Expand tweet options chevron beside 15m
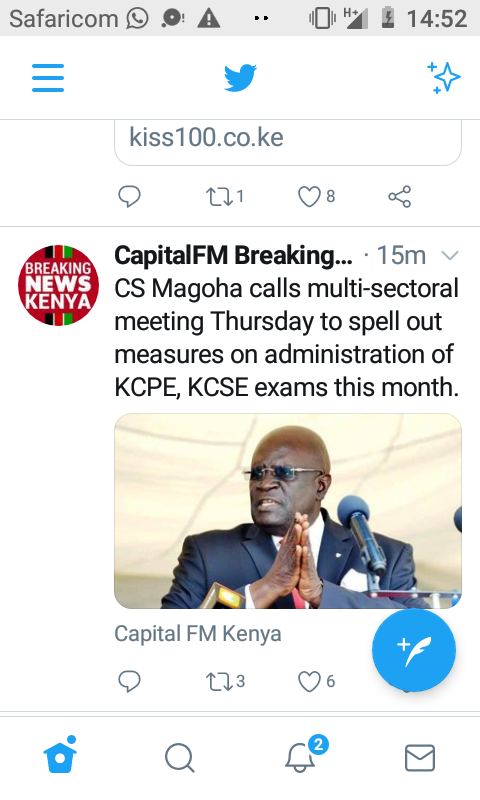Viewport: 480px width, 800px height. pyautogui.click(x=449, y=255)
